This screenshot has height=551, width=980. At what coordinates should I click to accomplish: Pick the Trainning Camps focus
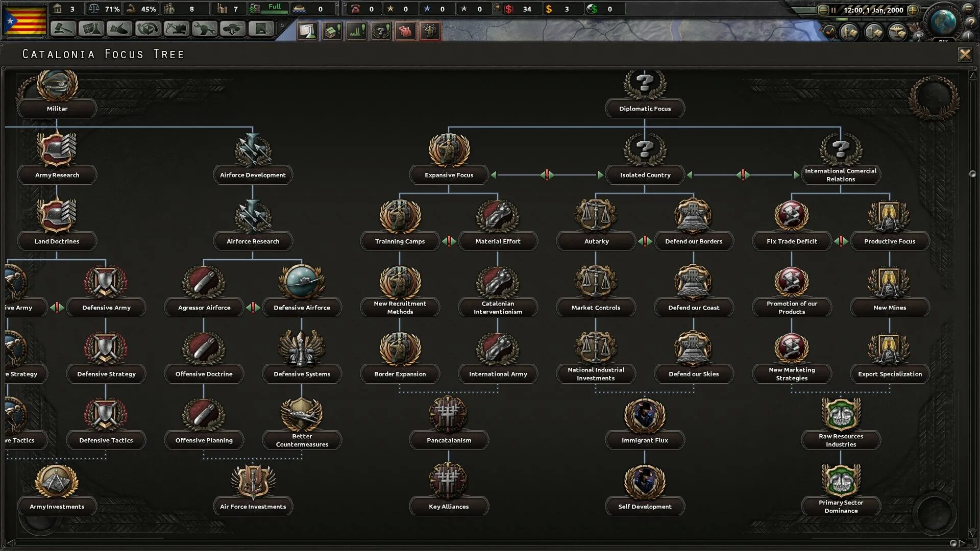[x=400, y=223]
